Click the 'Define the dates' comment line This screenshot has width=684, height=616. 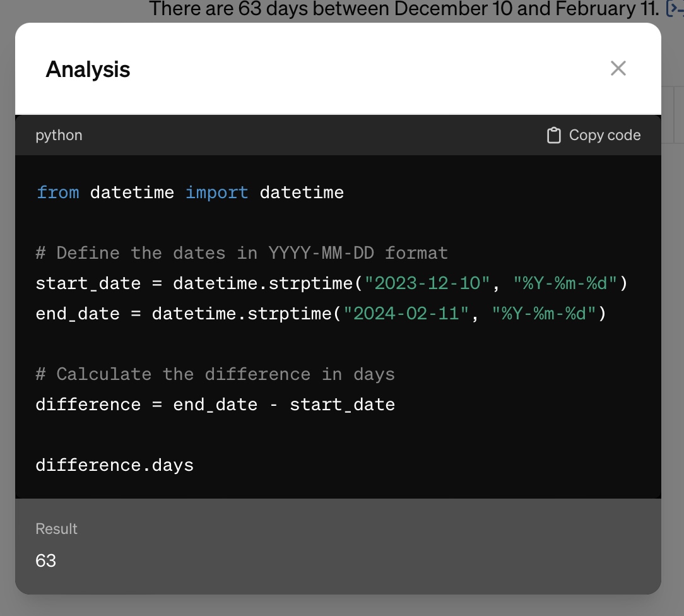click(x=242, y=253)
